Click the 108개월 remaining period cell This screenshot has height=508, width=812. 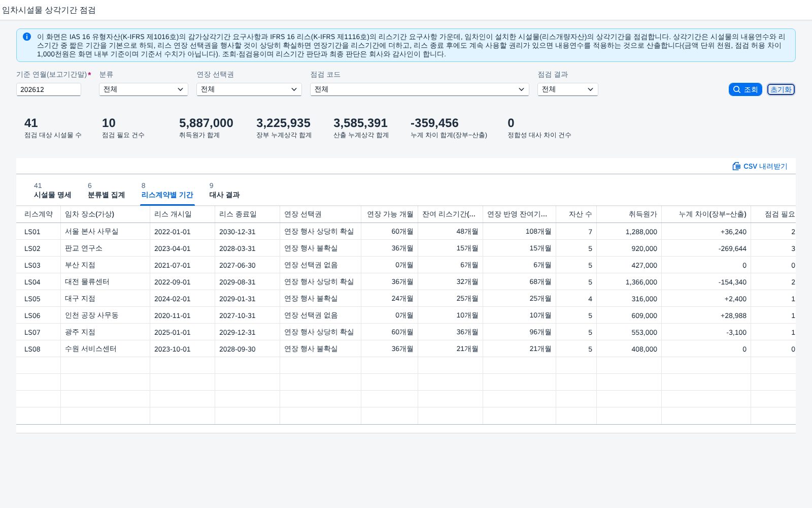[x=519, y=232]
